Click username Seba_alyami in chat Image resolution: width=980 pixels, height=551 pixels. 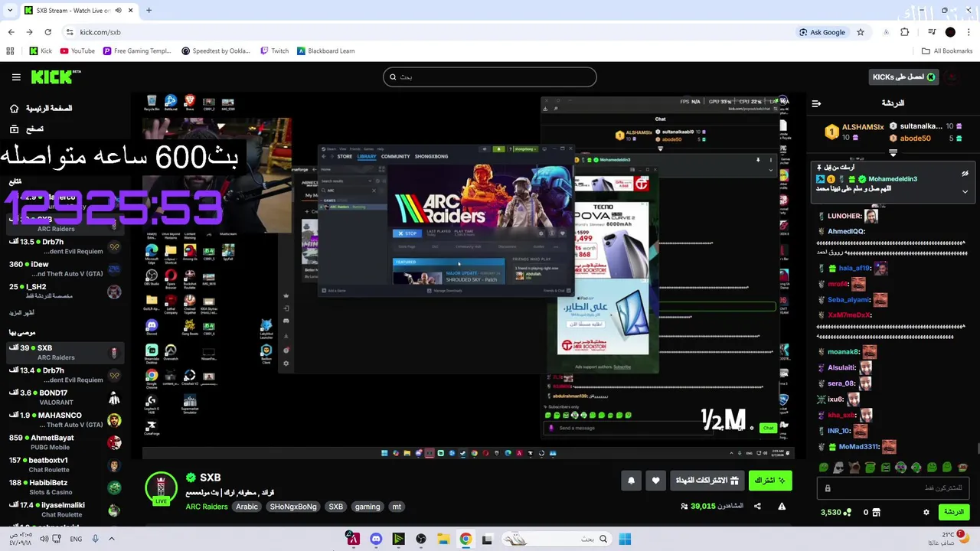[848, 300]
